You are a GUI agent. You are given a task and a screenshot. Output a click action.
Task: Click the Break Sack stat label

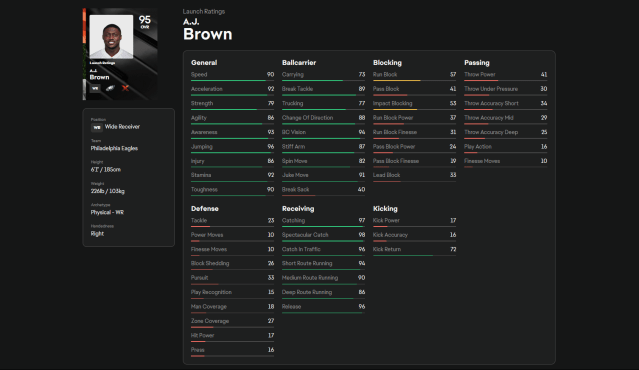pos(295,189)
